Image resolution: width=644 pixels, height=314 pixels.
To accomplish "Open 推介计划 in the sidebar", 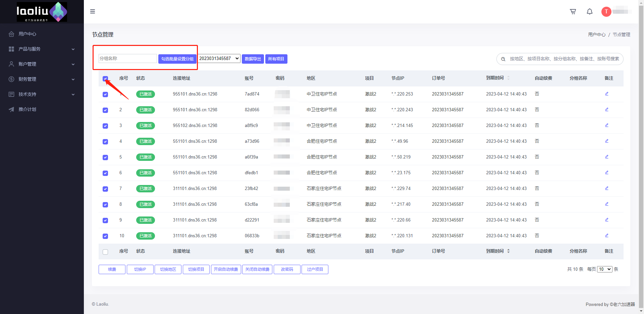I will tap(28, 109).
